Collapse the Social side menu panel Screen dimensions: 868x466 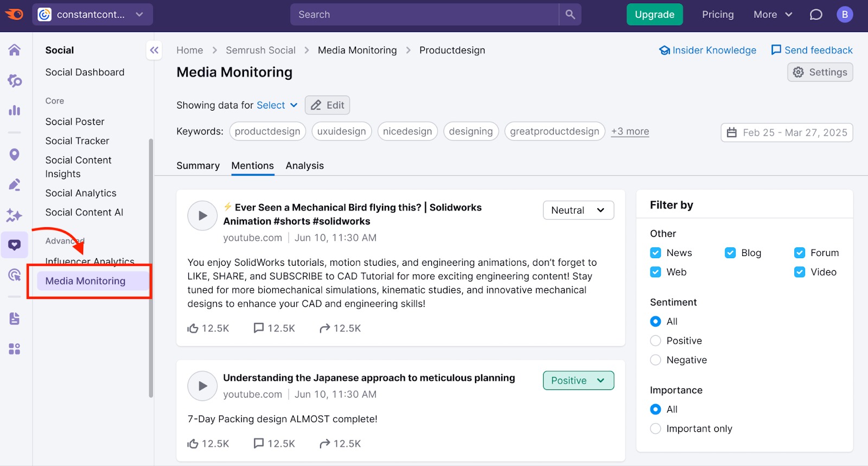click(x=154, y=50)
